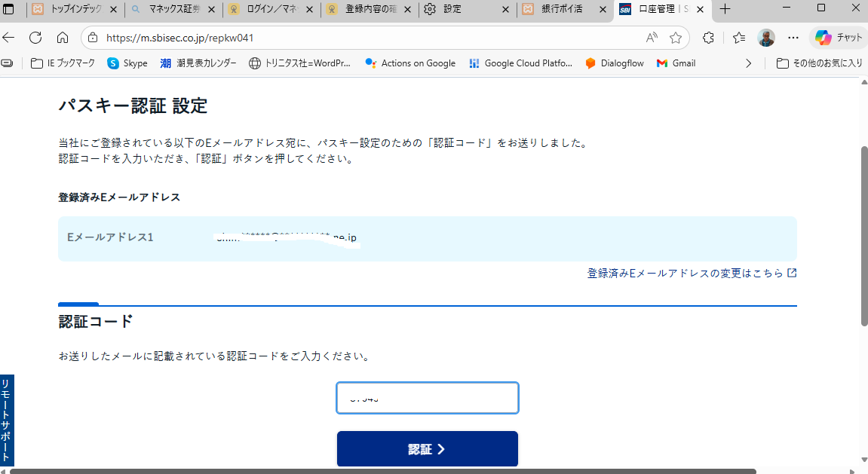
Task: Switch to the 銀行ポイ活 tab
Action: click(x=562, y=9)
